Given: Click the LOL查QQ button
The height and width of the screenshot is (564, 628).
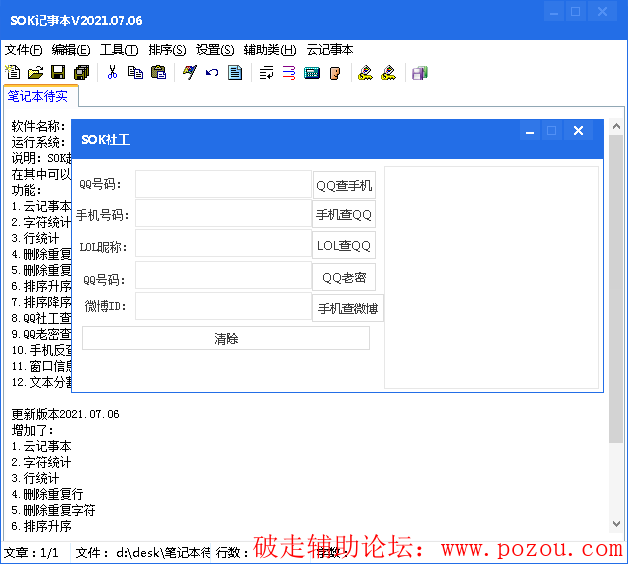Looking at the screenshot, I should 344,245.
